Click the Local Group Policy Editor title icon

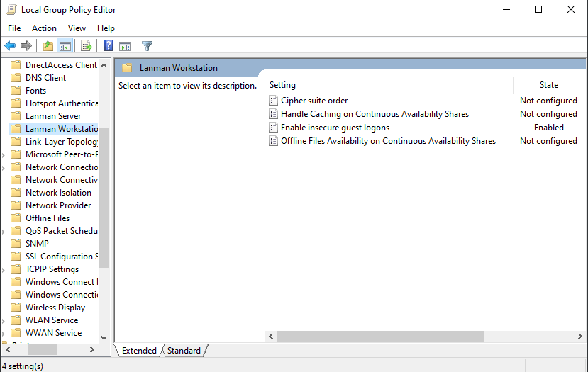click(11, 10)
